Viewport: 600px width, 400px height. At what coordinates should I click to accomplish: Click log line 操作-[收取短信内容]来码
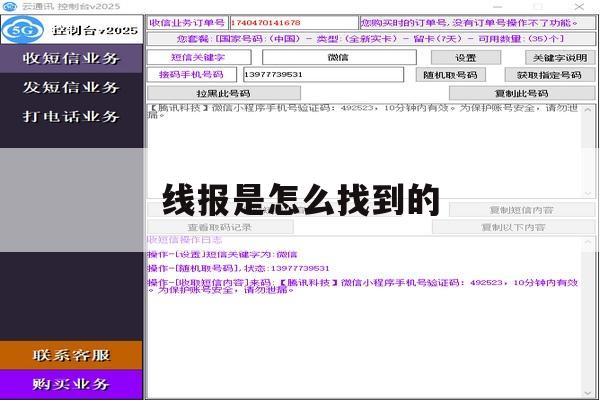[363, 286]
